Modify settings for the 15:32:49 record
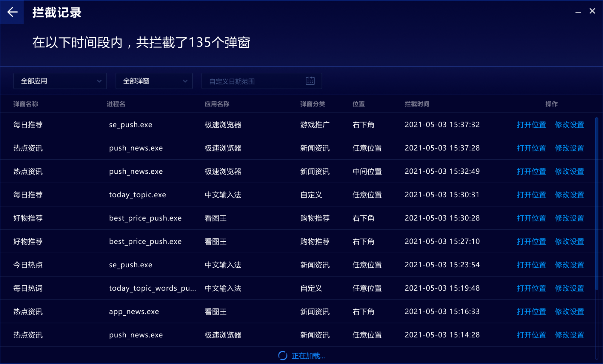The image size is (603, 364). pos(569,171)
